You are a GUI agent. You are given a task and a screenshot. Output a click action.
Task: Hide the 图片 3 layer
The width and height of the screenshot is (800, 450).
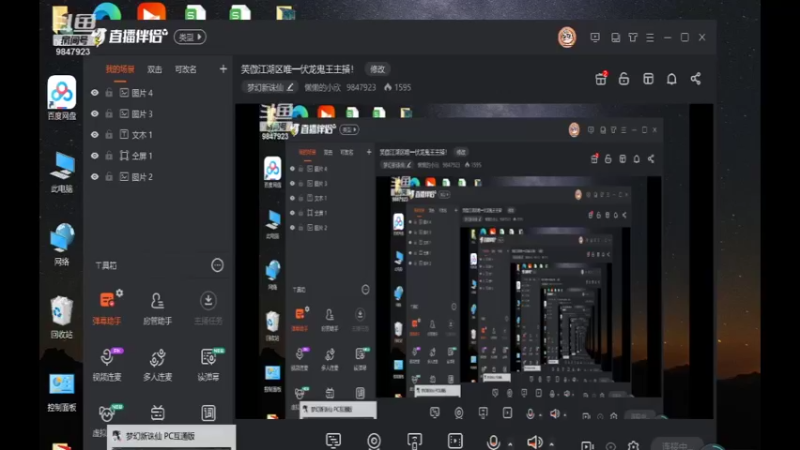(x=95, y=114)
